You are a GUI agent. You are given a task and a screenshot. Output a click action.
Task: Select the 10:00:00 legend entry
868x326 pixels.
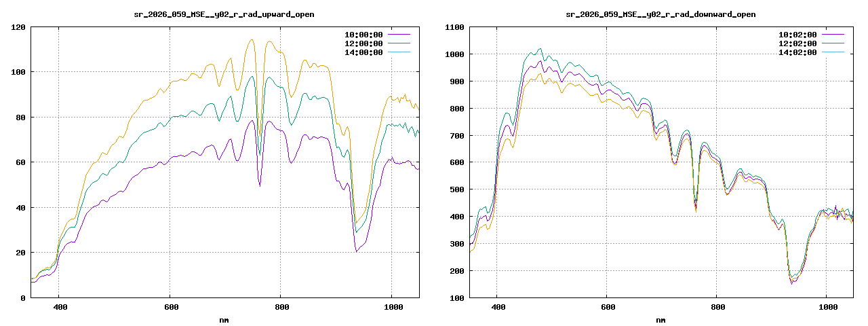(x=362, y=35)
